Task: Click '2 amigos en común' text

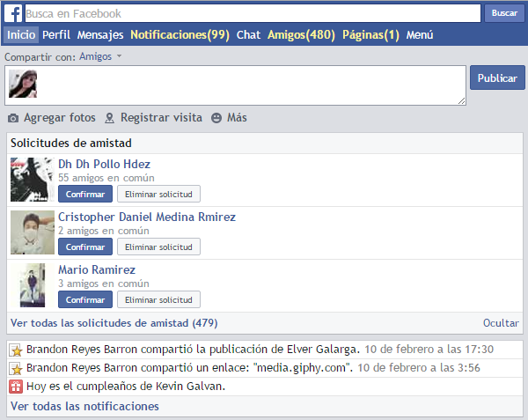Action: [104, 231]
